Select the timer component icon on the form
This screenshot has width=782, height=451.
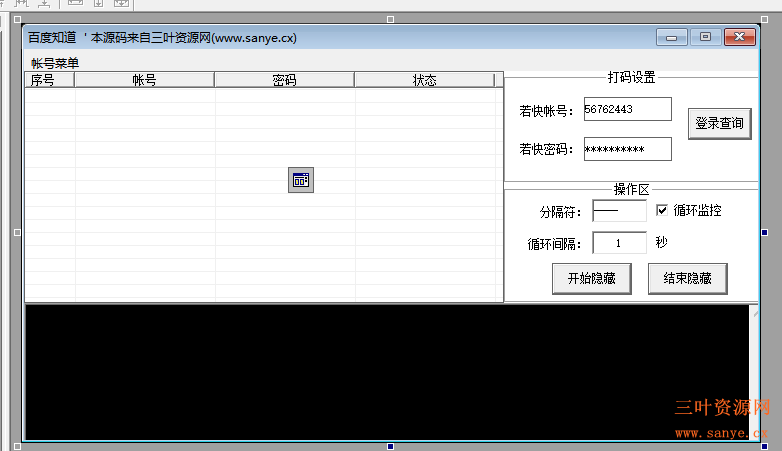301,180
